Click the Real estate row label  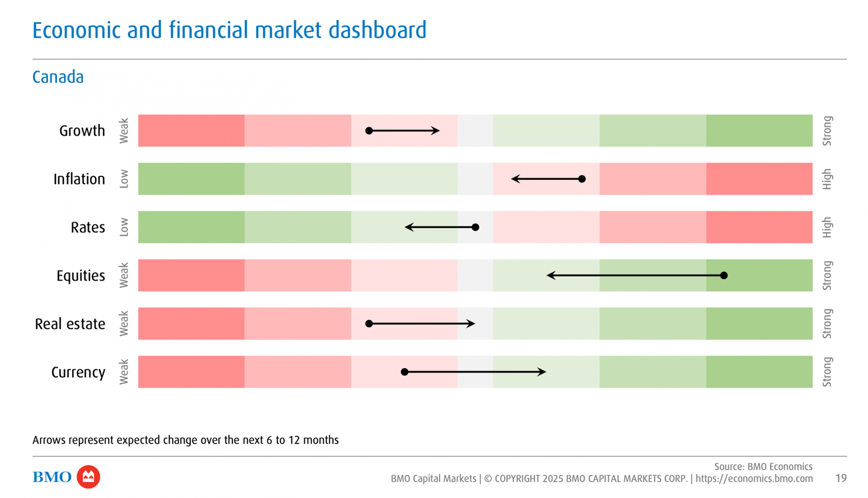[x=70, y=324]
